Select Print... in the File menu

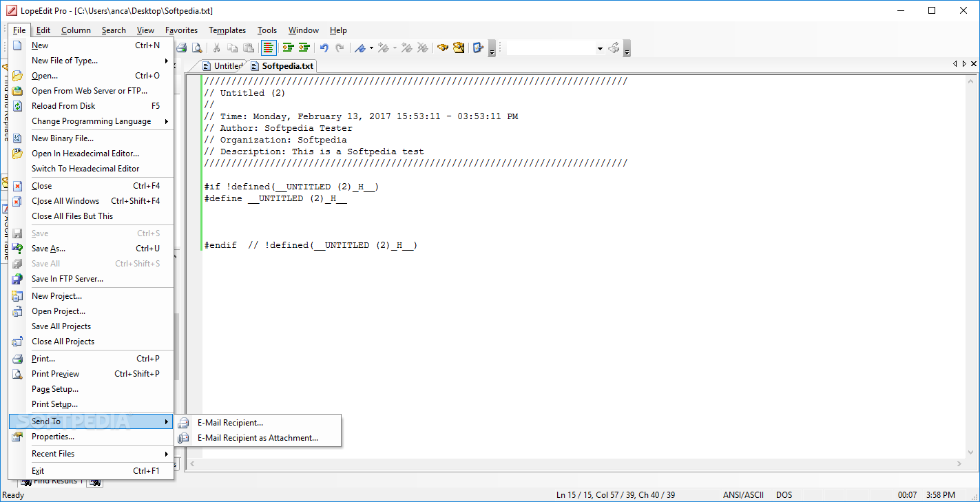pyautogui.click(x=91, y=359)
